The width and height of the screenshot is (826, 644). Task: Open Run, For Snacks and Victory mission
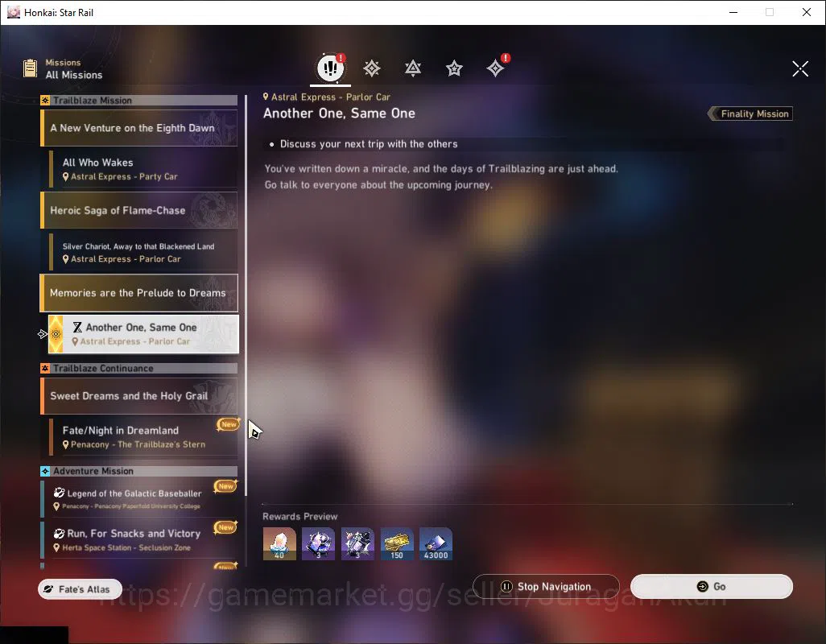point(139,539)
